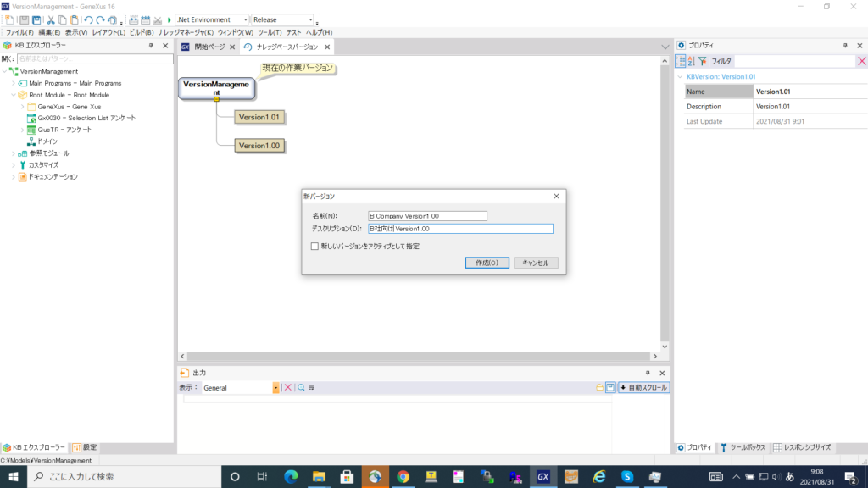
Task: Expand the Main Programs node
Action: [x=14, y=84]
